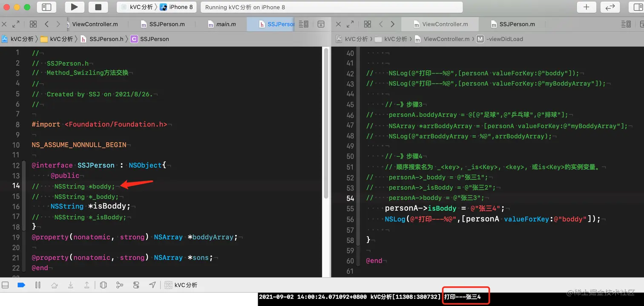Choose the iPhone 8 run destination
This screenshot has width=644, height=306.
tap(176, 7)
